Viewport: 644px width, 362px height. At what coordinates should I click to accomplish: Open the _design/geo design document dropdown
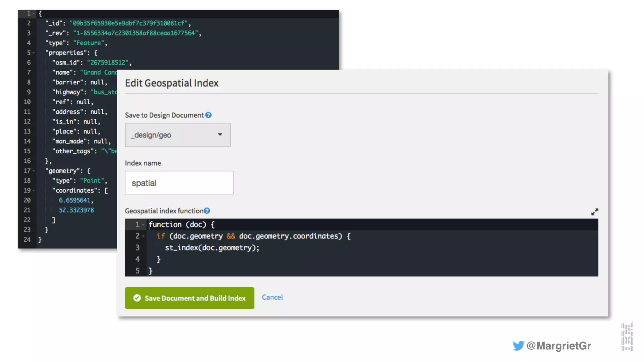pos(178,135)
